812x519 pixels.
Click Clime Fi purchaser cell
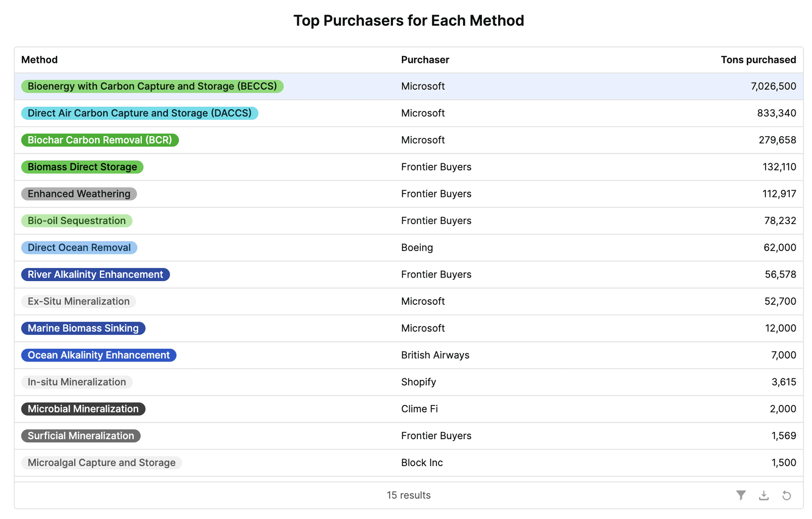pyautogui.click(x=420, y=409)
